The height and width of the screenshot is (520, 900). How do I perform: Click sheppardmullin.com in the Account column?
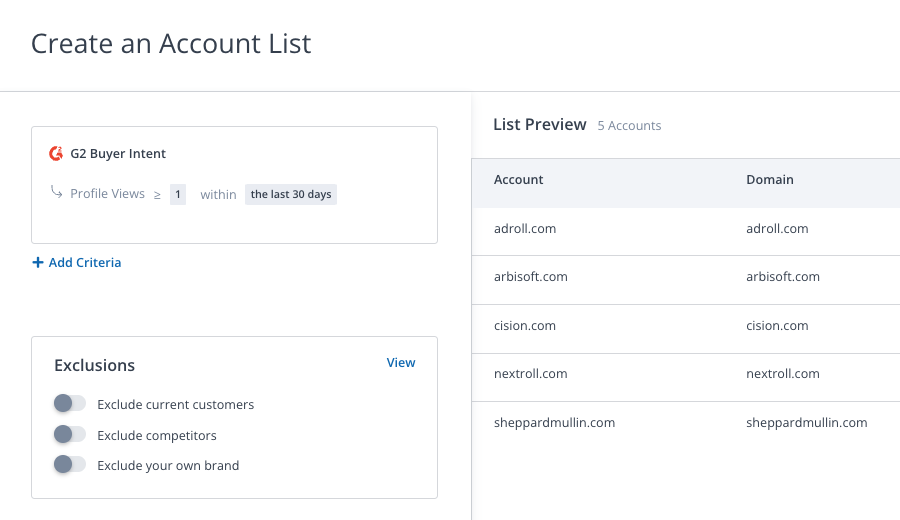click(x=554, y=423)
